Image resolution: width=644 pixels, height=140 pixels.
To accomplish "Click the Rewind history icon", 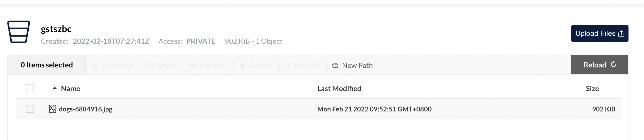I will (x=287, y=66).
